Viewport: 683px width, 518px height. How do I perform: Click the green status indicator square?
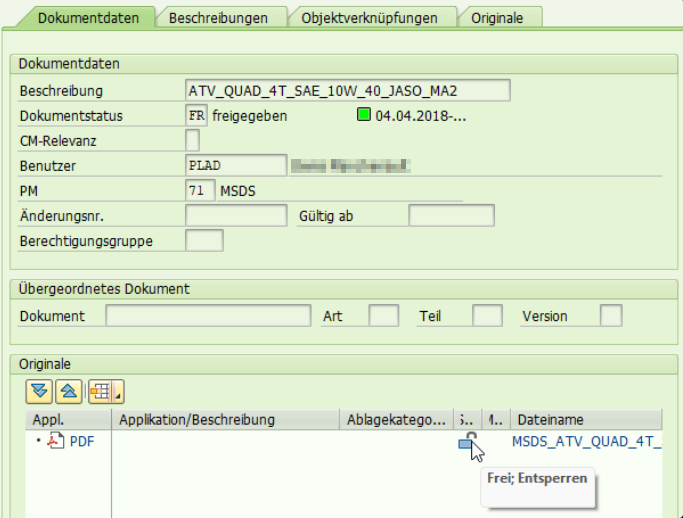coord(365,115)
